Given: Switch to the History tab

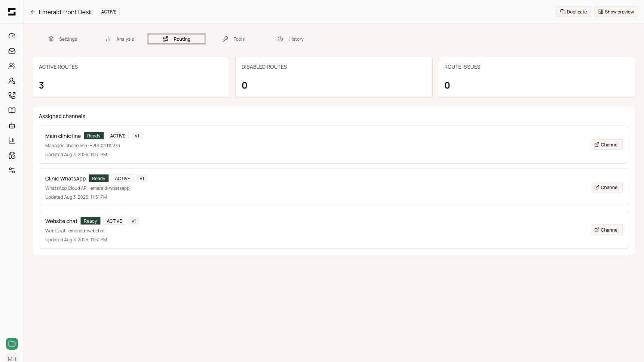Looking at the screenshot, I should 291,39.
